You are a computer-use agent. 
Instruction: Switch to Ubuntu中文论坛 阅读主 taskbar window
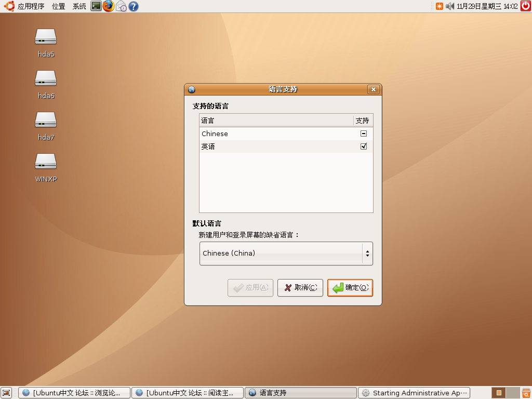tap(187, 393)
